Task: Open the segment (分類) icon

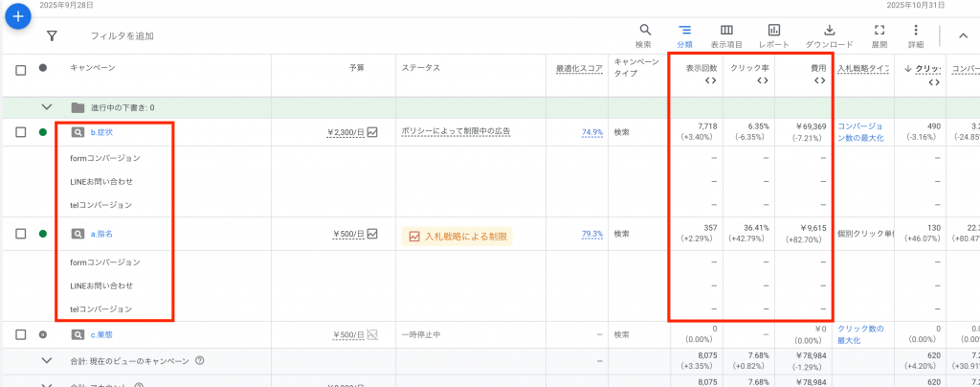Action: (x=684, y=31)
